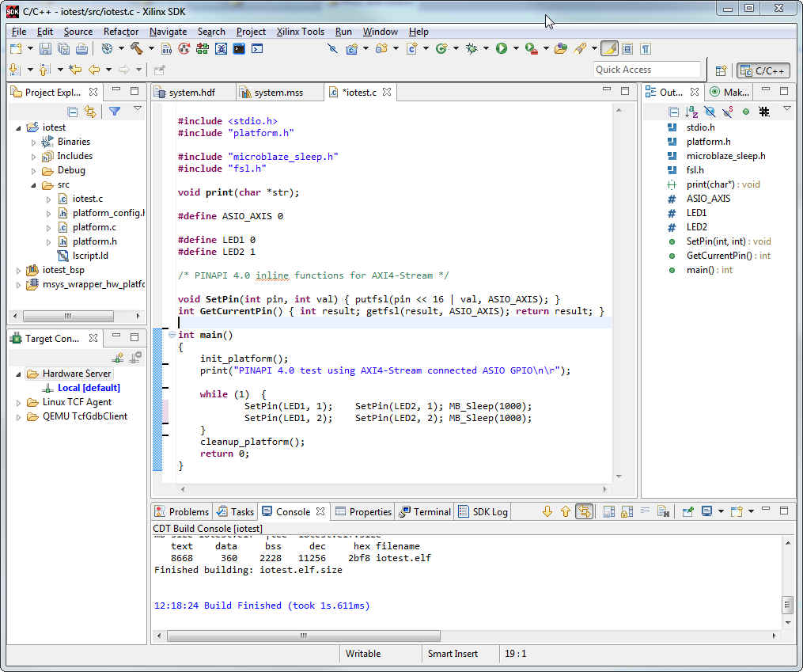
Task: Switch to the system.mss editor tab
Action: coord(278,92)
